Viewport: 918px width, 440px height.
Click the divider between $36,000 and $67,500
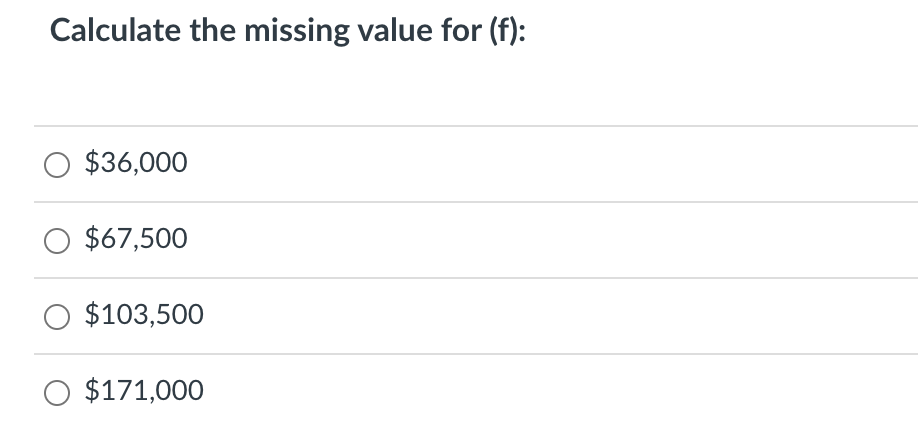tap(476, 202)
